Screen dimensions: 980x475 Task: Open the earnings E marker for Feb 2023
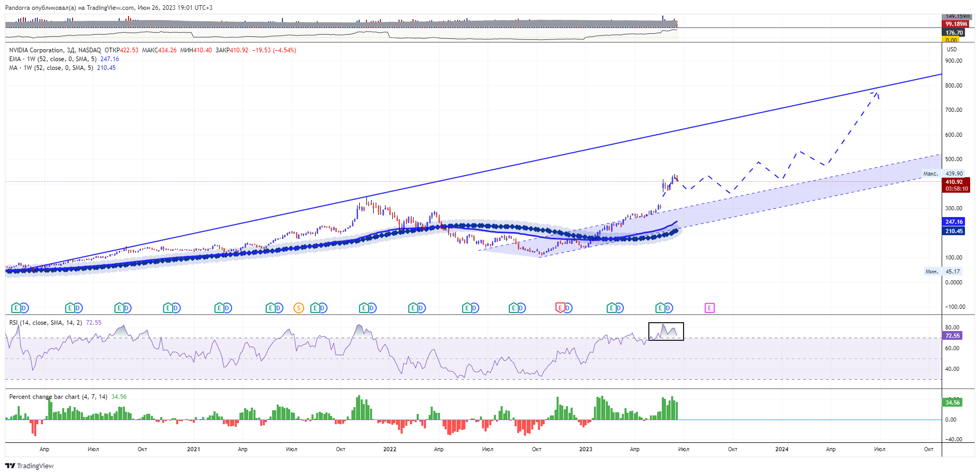tap(611, 308)
